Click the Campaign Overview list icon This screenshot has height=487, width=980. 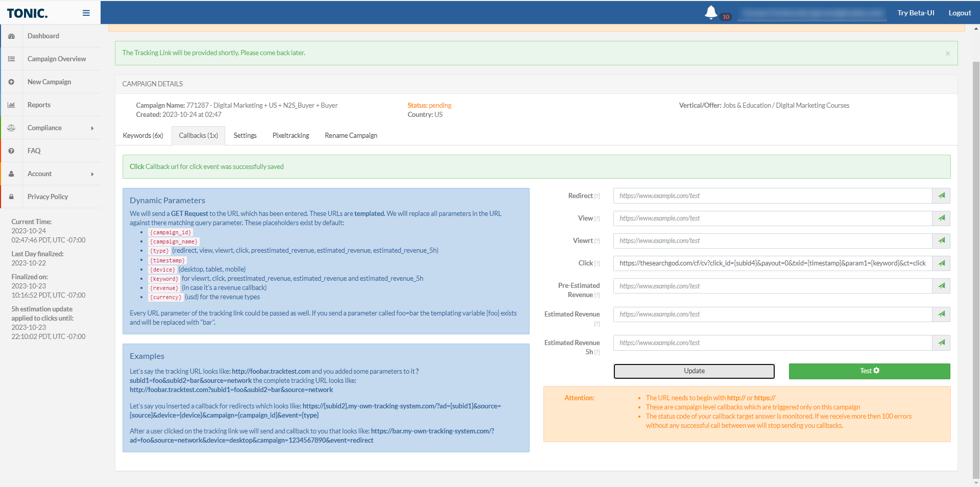(x=11, y=59)
